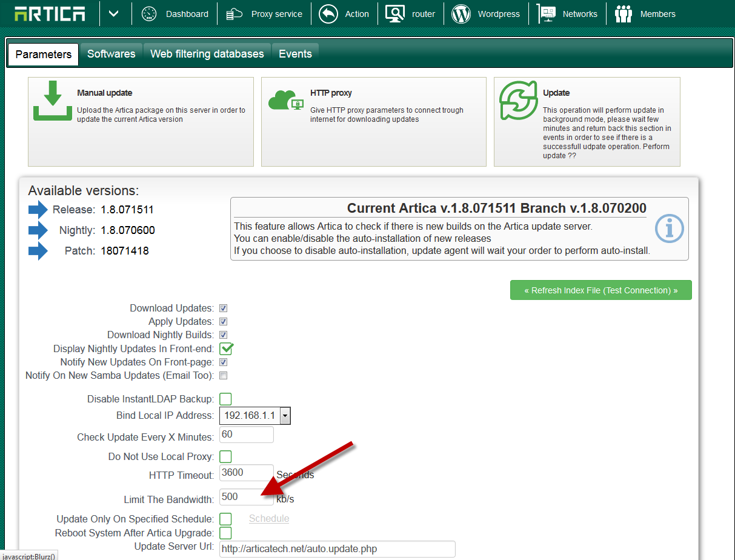Toggle the Download Updates checkbox
This screenshot has height=560, width=735.
(x=223, y=308)
